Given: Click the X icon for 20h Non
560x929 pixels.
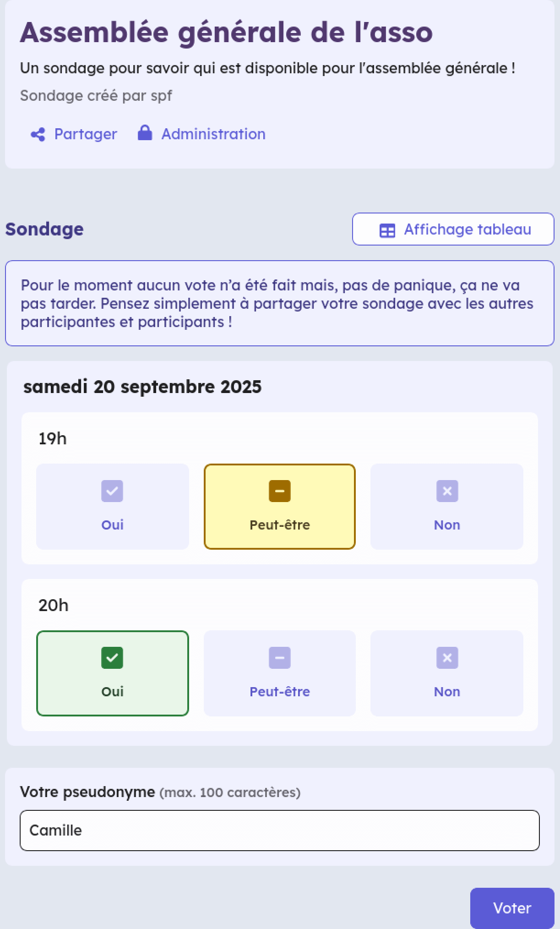Looking at the screenshot, I should [x=447, y=658].
